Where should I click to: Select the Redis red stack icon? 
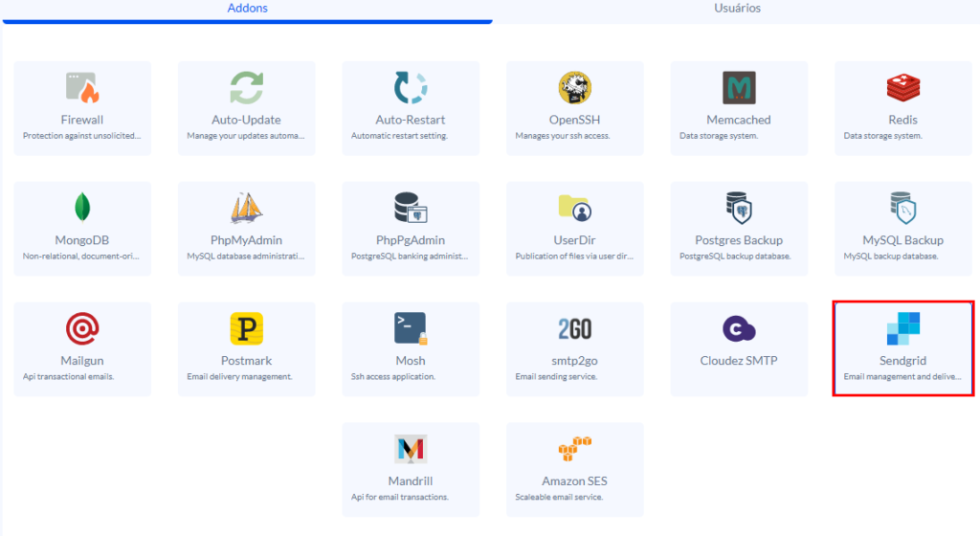pos(902,88)
